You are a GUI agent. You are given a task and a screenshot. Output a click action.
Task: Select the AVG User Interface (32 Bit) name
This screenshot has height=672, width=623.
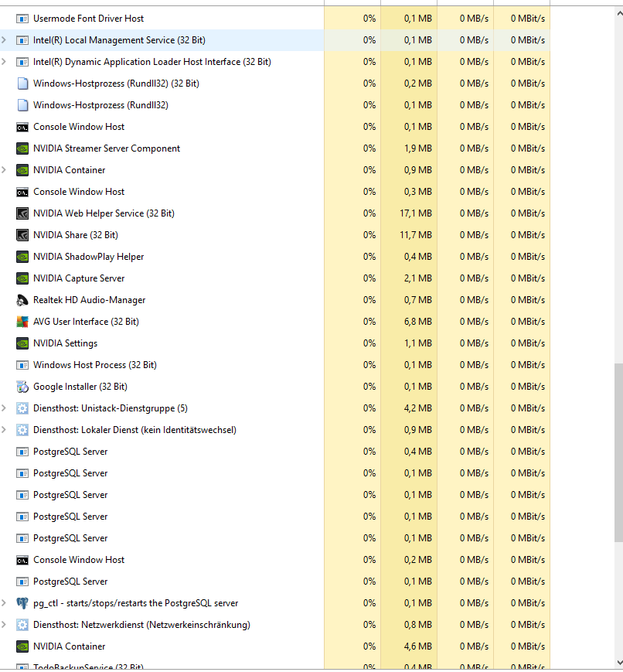[x=86, y=322]
